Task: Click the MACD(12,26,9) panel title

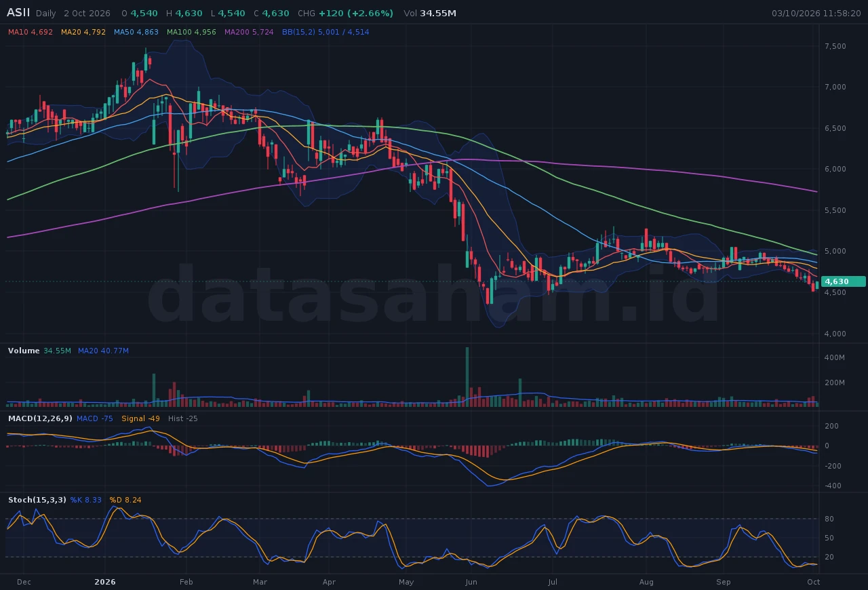Action: [x=40, y=418]
